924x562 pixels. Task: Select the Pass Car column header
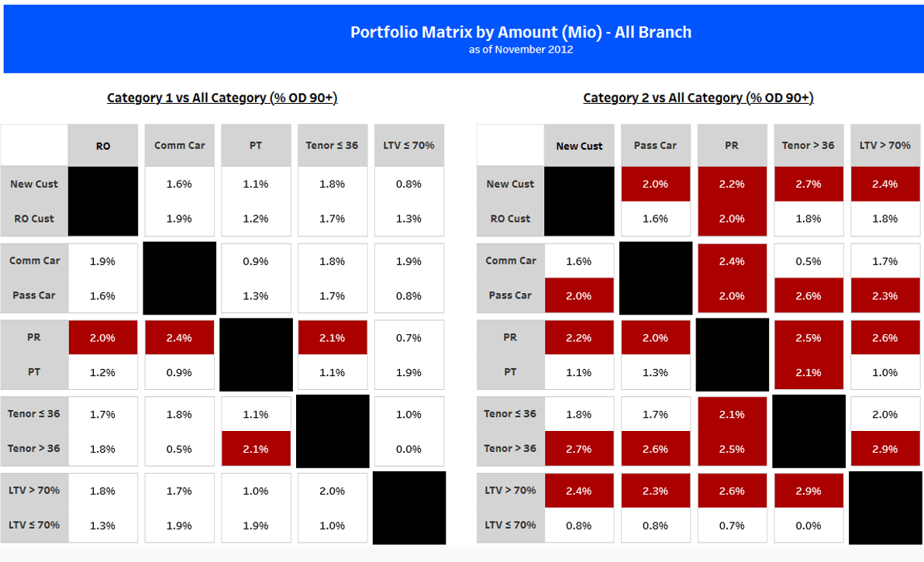656,145
